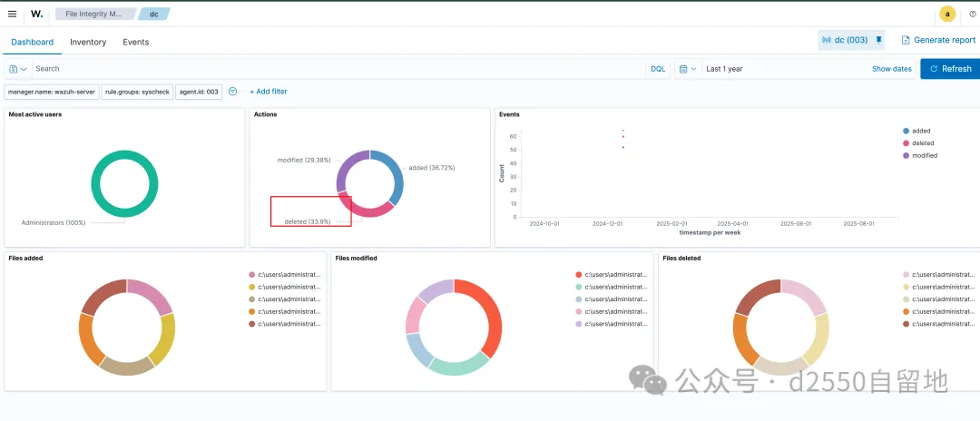
Task: Click the Generate report link
Action: [x=938, y=40]
